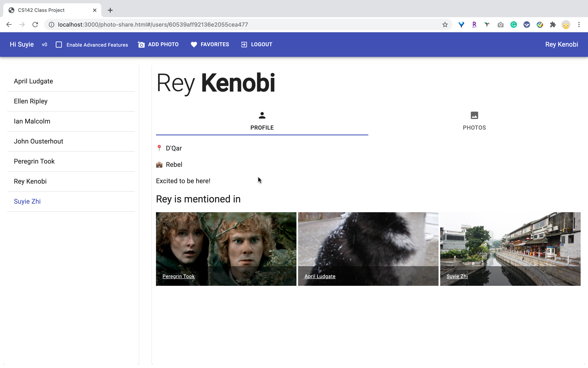Open the Chrome profile avatar
The height and width of the screenshot is (368, 588).
566,25
